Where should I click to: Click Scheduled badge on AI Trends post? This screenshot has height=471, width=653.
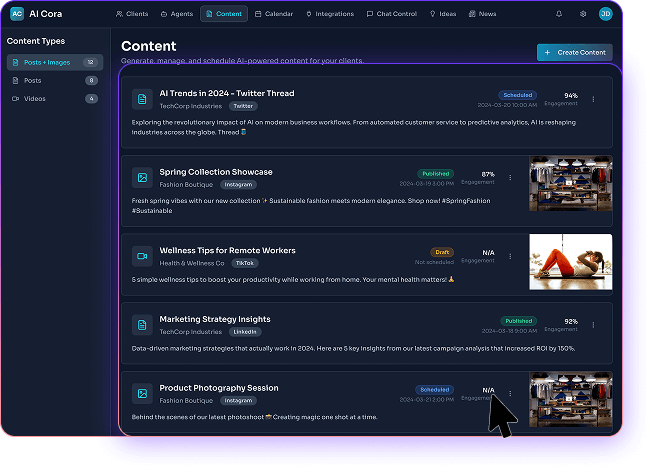point(518,95)
